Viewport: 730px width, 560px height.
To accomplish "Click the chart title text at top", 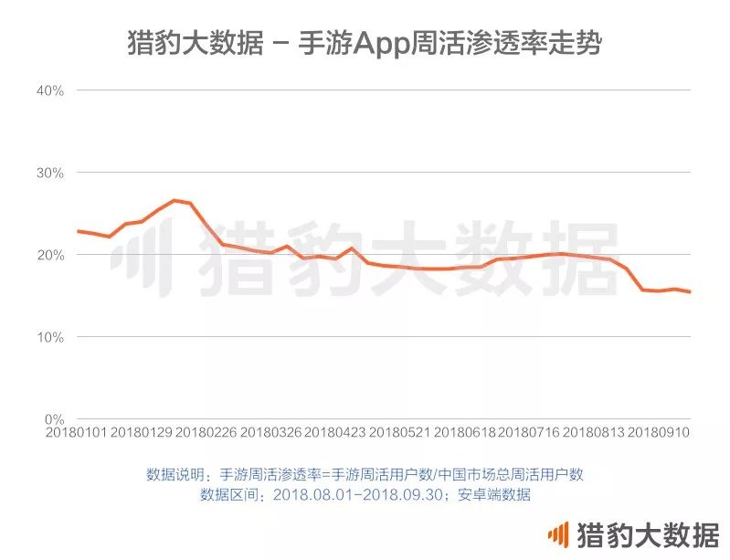I will click(x=364, y=43).
